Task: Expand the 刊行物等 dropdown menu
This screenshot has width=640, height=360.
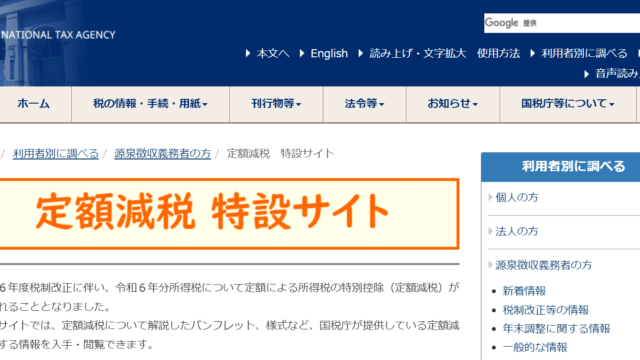Action: [x=276, y=104]
